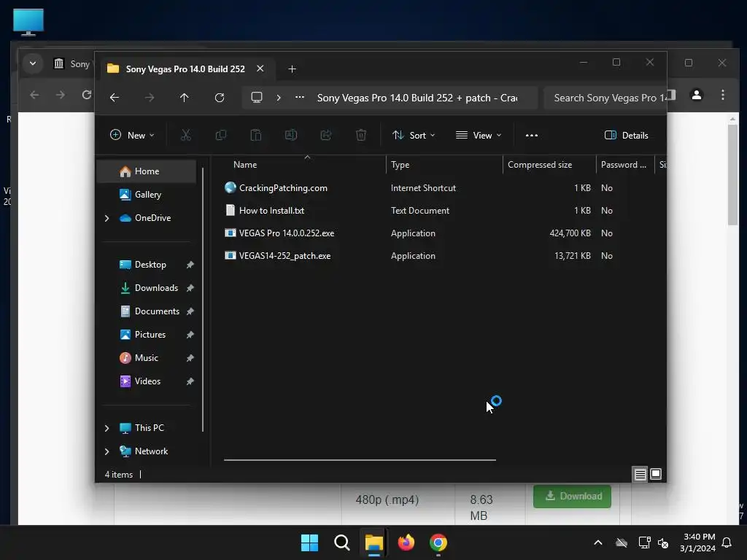This screenshot has height=560, width=747.
Task: Refresh the File Explorer folder
Action: [x=220, y=98]
